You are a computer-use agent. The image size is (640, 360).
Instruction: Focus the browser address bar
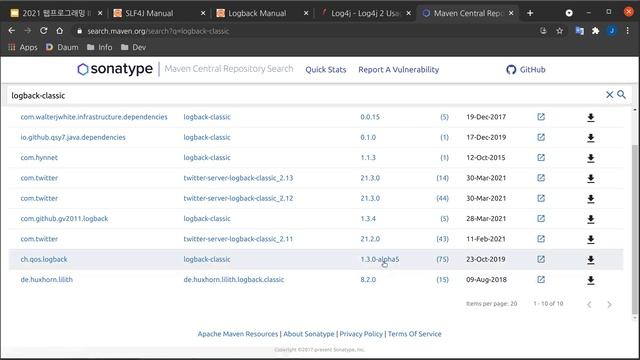coord(306,31)
